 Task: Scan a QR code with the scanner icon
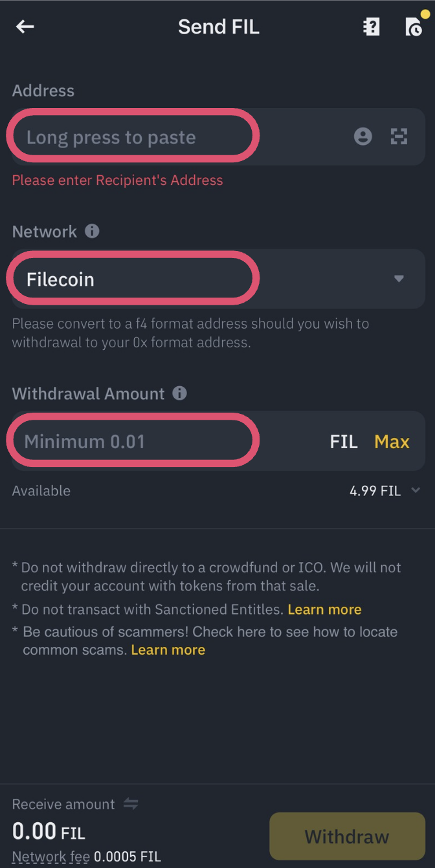coord(399,136)
